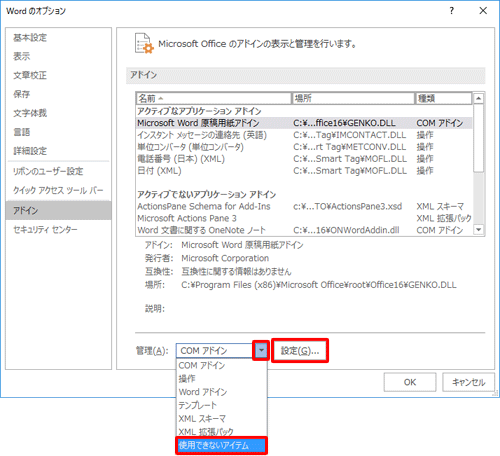This screenshot has width=500, height=456.
Task: Choose テンプレート from the dropdown list
Action: [222, 405]
